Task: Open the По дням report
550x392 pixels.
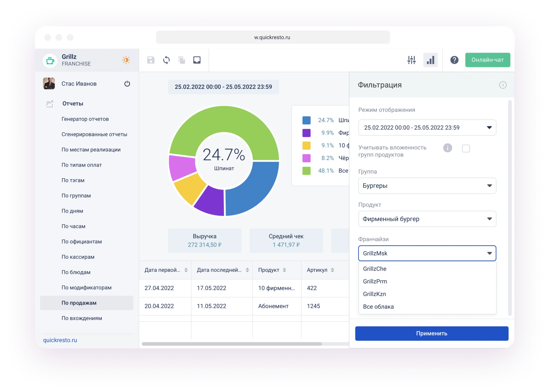Action: tap(72, 211)
